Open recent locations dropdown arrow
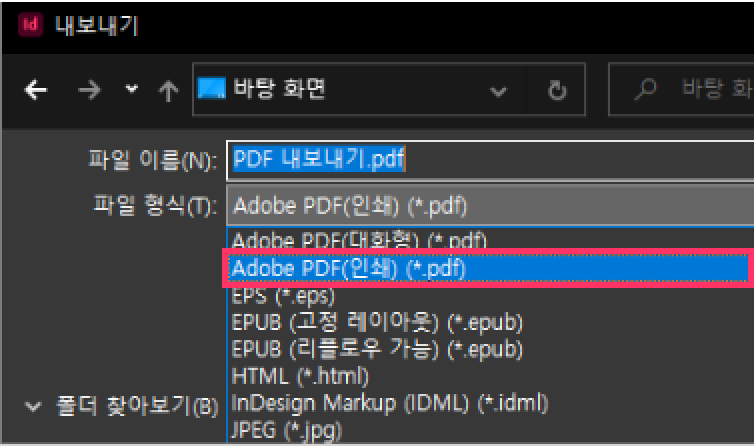 131,89
